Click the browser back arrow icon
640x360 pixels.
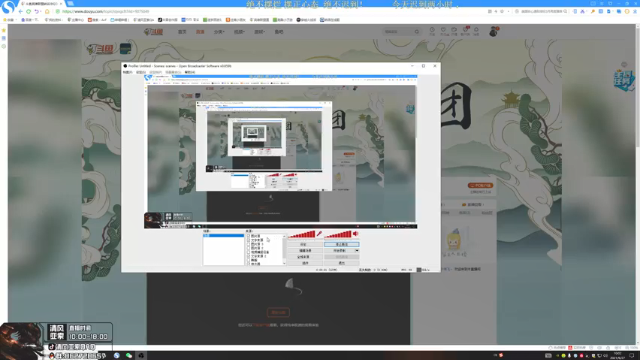[x=20, y=11]
